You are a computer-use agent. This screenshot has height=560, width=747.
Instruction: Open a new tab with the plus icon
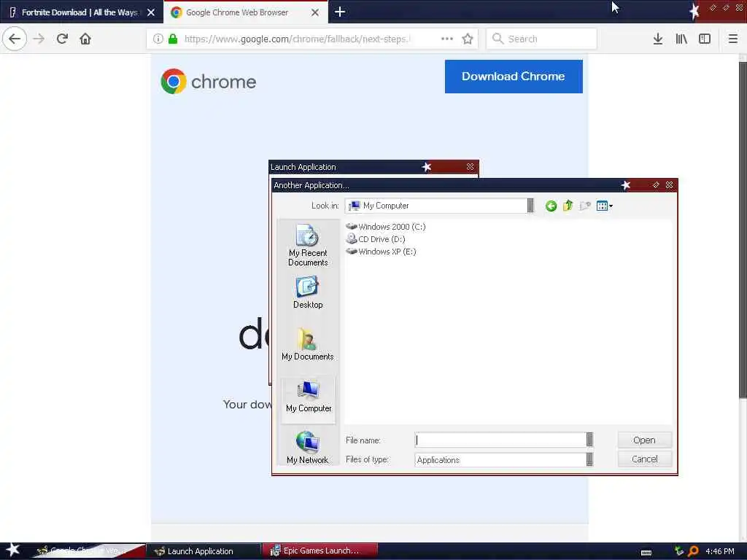pyautogui.click(x=340, y=12)
